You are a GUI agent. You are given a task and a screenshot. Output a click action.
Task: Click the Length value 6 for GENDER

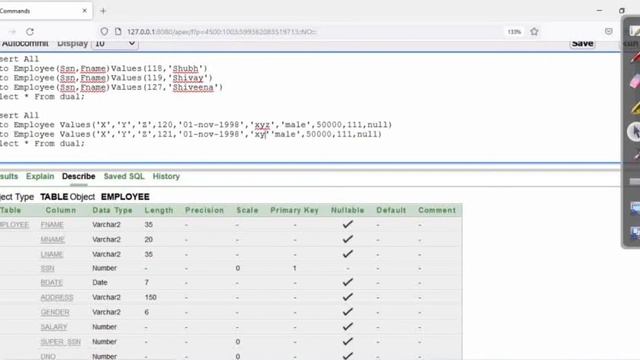pos(147,312)
